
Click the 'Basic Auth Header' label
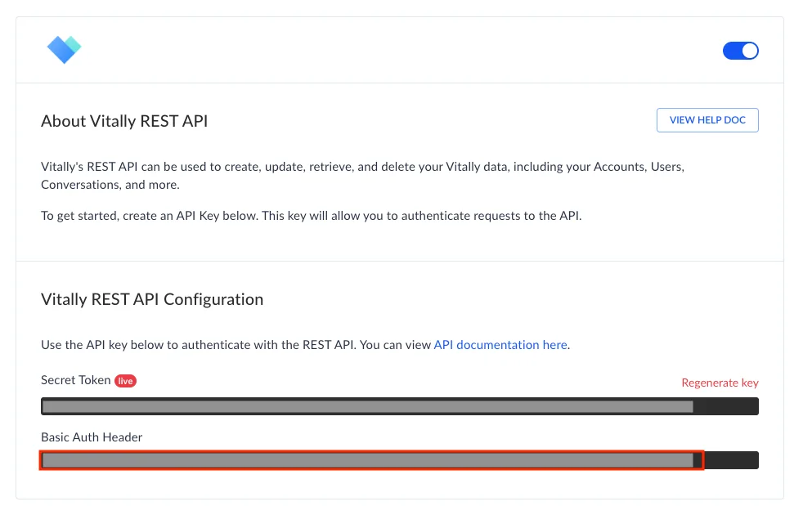(x=92, y=437)
